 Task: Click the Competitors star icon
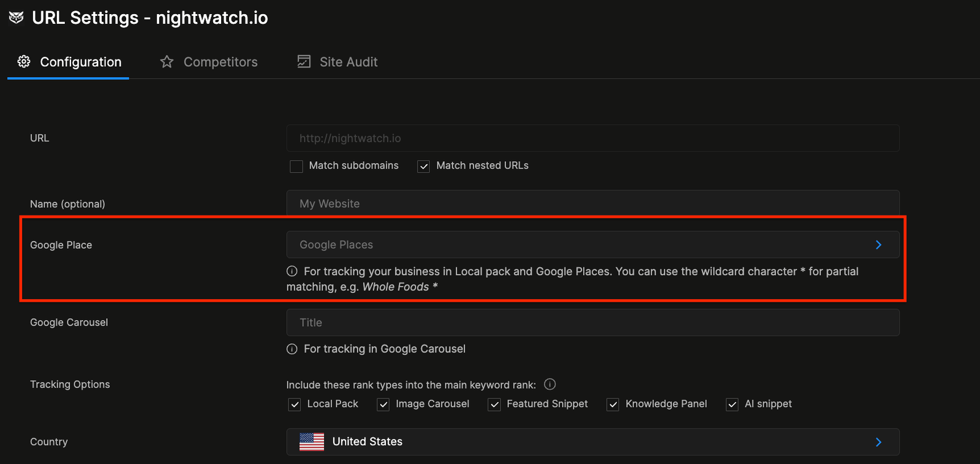[167, 61]
